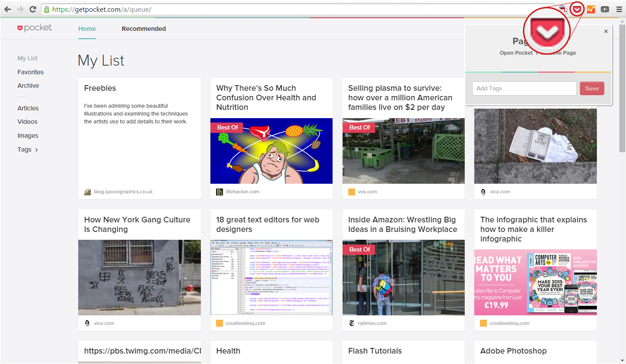
Task: Click the Pocket logo in header
Action: (x=34, y=28)
